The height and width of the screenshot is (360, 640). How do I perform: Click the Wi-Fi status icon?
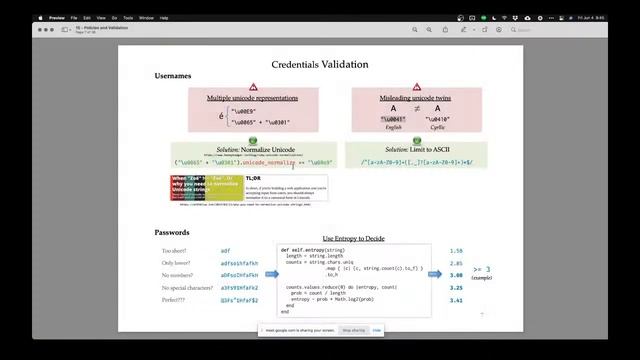(504, 18)
